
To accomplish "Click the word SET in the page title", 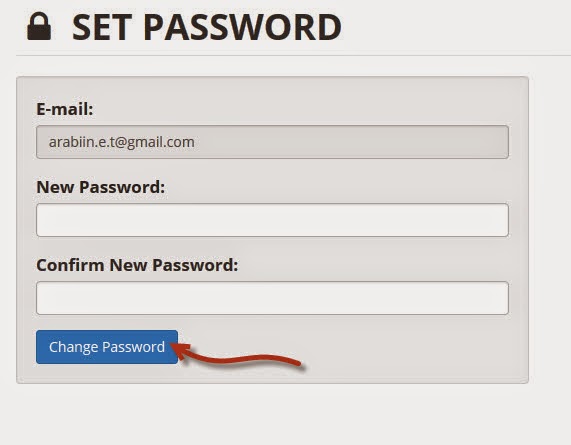I will (x=102, y=27).
